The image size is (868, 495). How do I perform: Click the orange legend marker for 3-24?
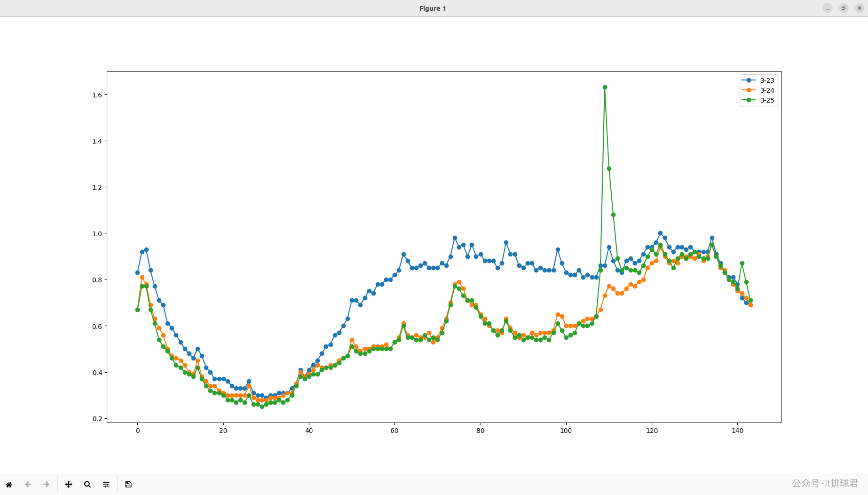point(749,90)
